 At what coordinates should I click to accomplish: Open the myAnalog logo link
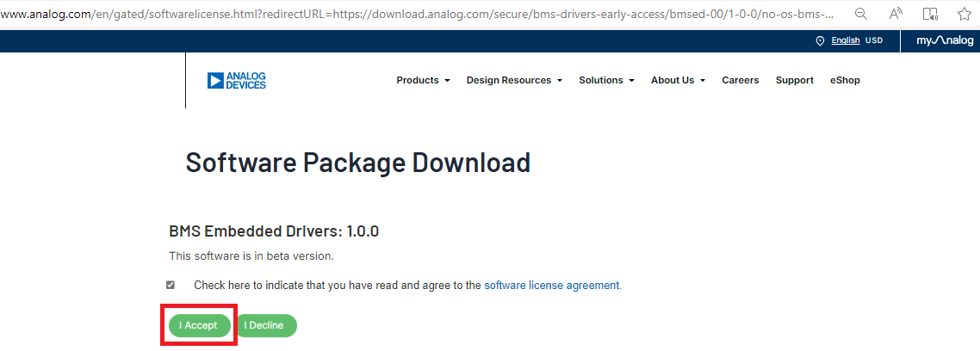pos(945,40)
